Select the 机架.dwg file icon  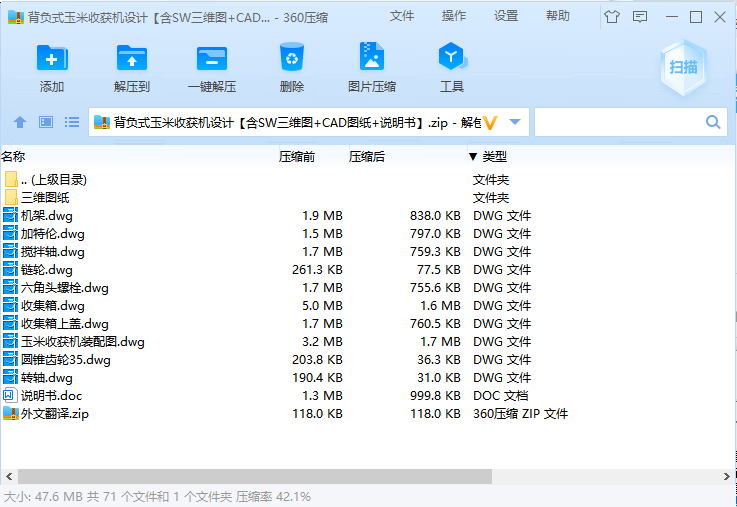coord(10,216)
